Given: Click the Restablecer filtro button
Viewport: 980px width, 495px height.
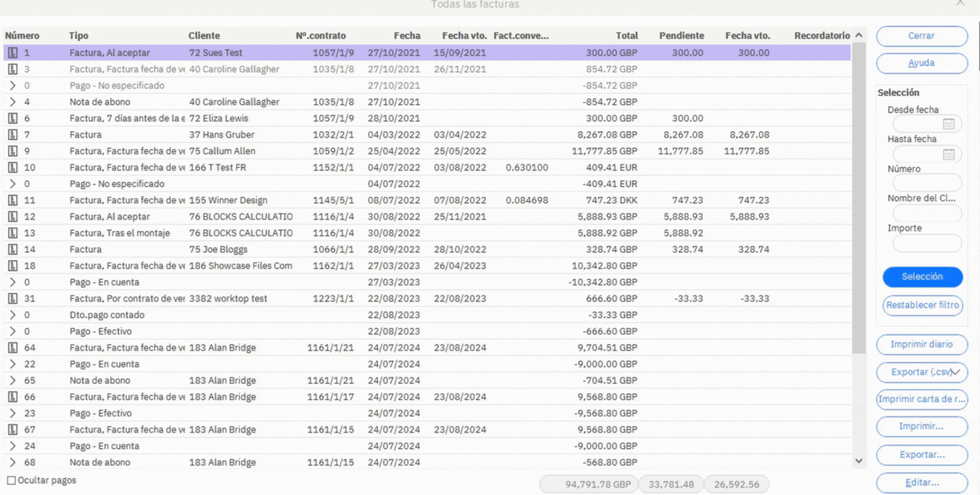Looking at the screenshot, I should (922, 305).
